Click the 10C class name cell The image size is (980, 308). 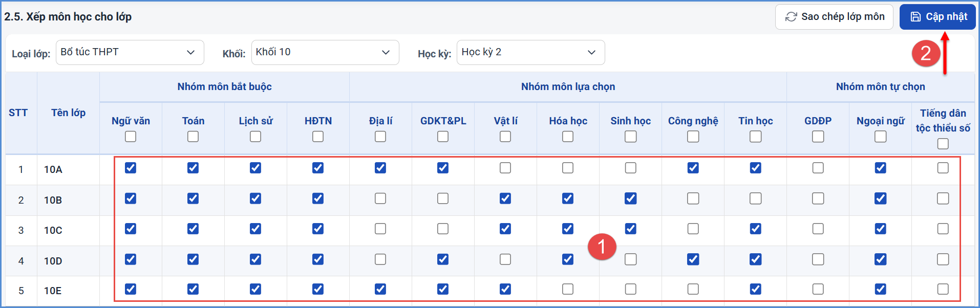coord(68,230)
